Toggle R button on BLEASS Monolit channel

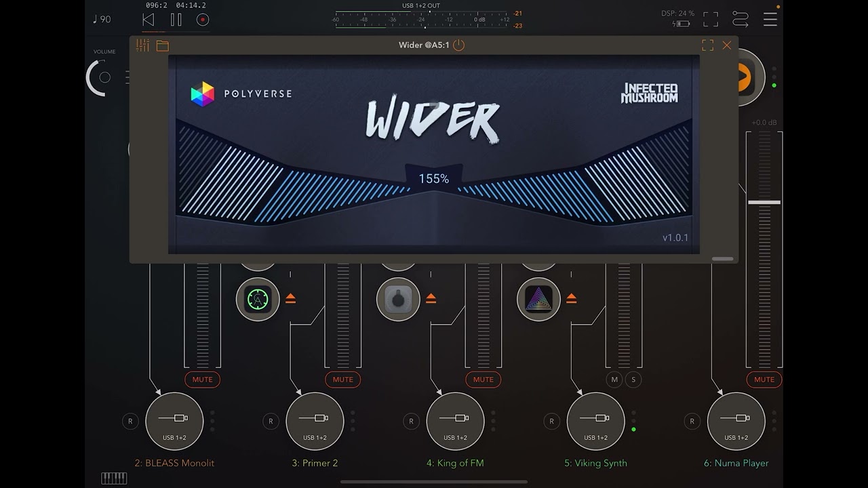pyautogui.click(x=130, y=421)
